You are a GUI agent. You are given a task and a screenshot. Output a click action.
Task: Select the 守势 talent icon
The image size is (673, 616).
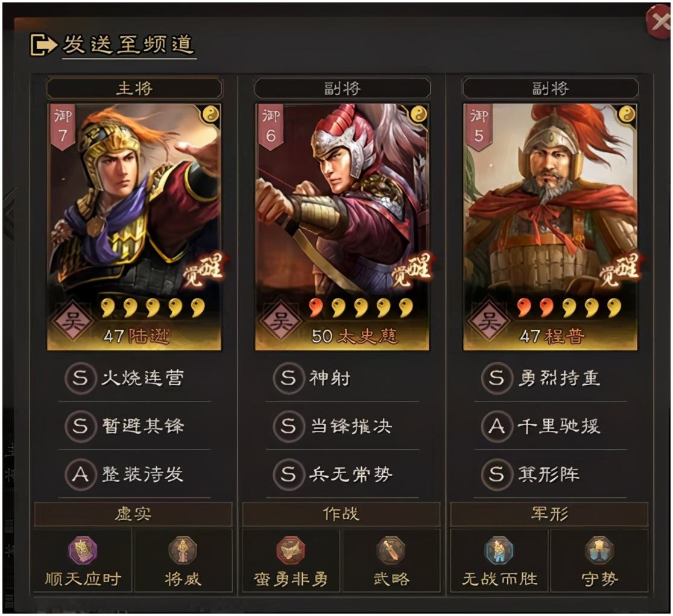(599, 550)
